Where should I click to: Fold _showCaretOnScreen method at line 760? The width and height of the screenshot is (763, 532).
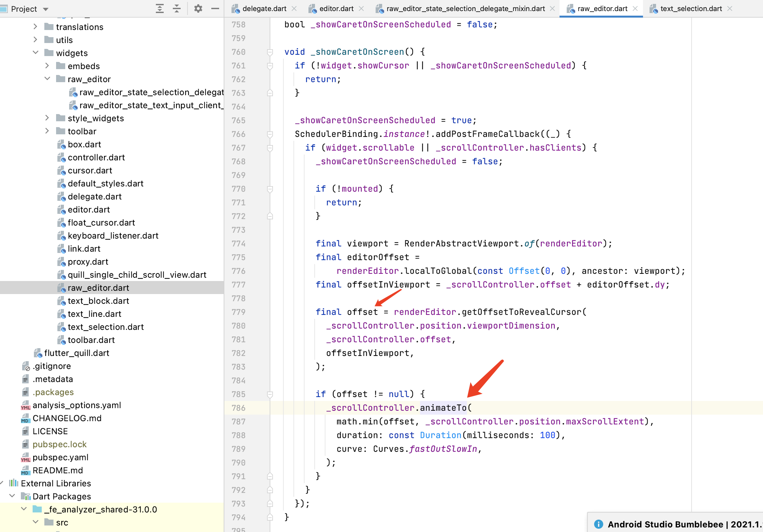click(270, 52)
